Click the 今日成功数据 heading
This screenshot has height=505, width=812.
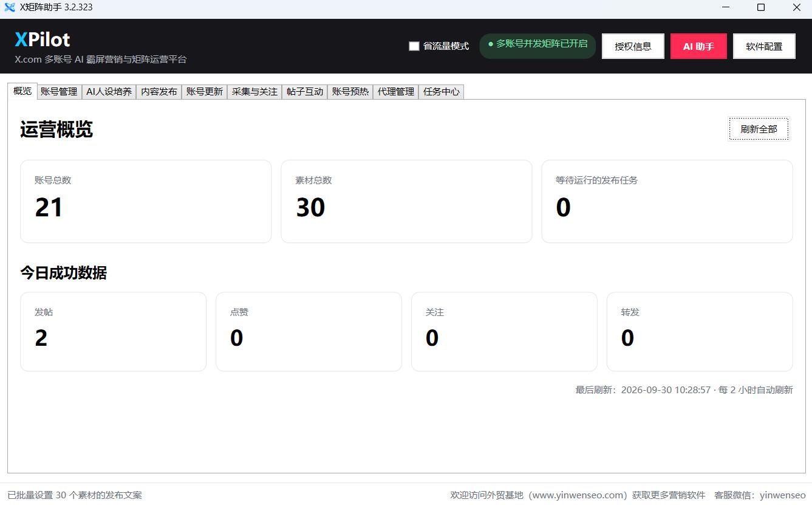tap(63, 272)
